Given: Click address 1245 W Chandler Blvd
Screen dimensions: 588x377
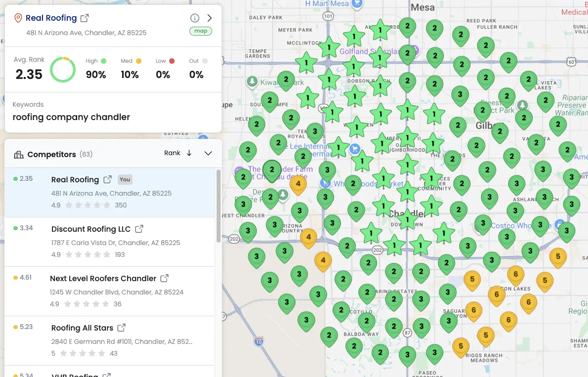Looking at the screenshot, I should pos(117,292).
